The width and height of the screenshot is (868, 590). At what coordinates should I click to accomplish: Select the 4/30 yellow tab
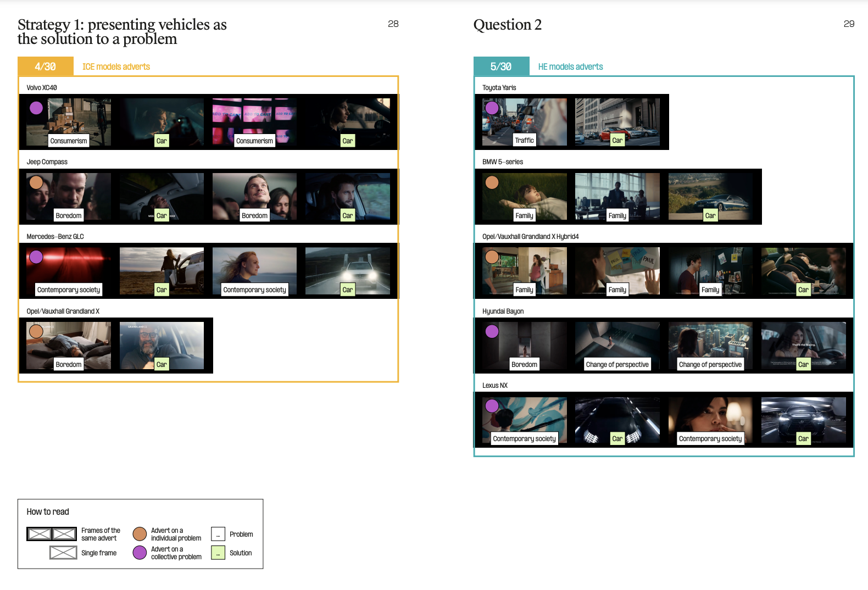46,66
